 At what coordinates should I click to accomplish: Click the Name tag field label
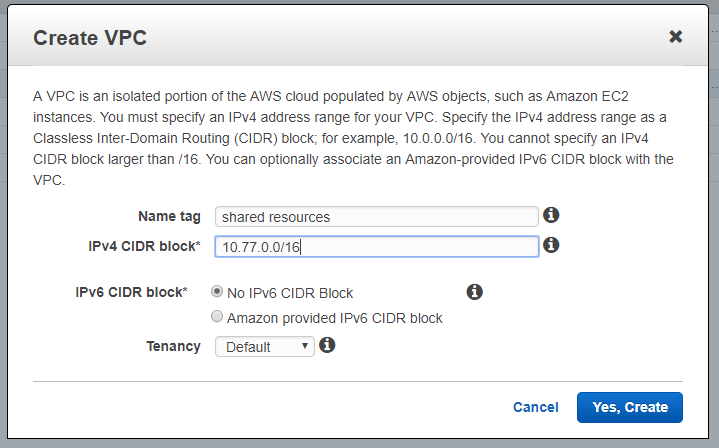(169, 216)
